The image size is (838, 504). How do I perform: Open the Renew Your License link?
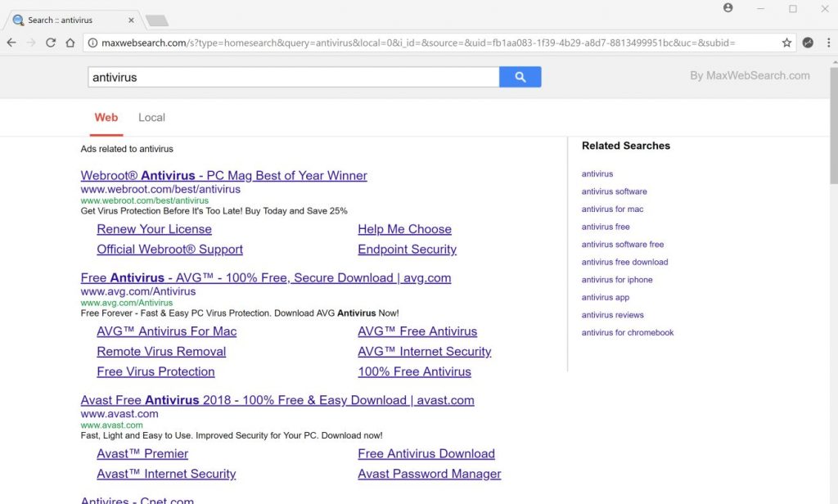tap(154, 229)
